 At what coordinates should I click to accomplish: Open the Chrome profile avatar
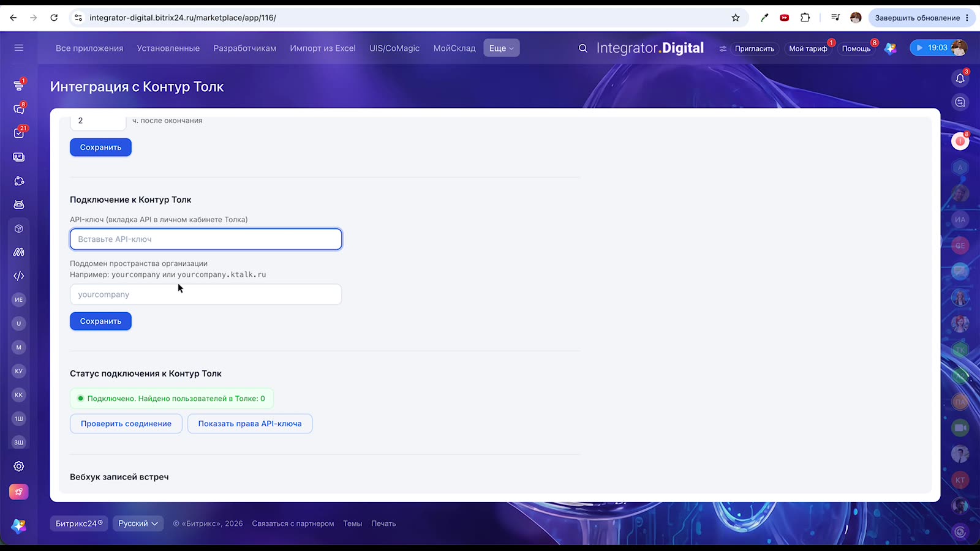click(x=856, y=18)
